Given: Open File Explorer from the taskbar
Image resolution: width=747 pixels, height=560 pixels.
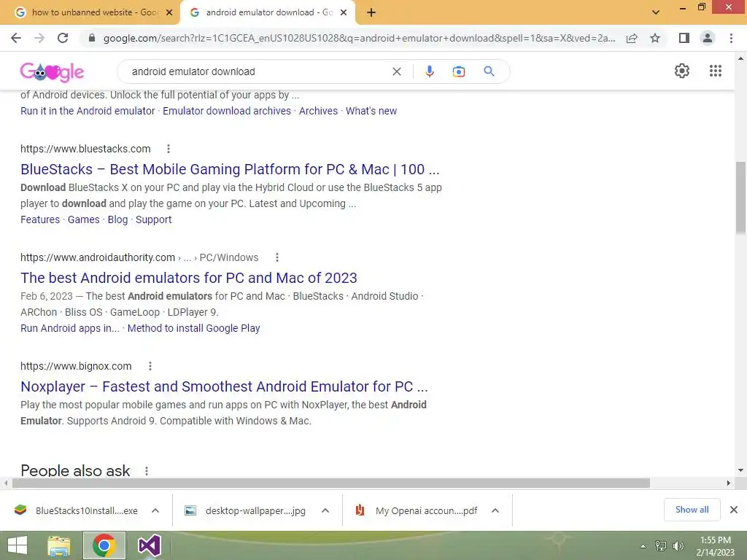Looking at the screenshot, I should [x=59, y=545].
